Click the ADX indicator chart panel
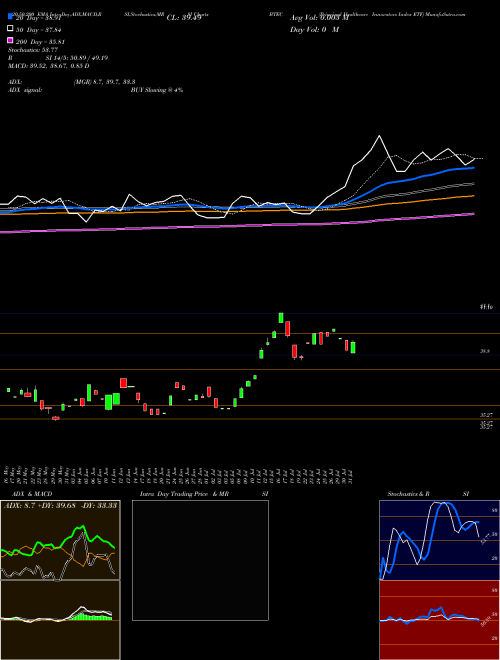This screenshot has height=660, width=500. pos(60,540)
